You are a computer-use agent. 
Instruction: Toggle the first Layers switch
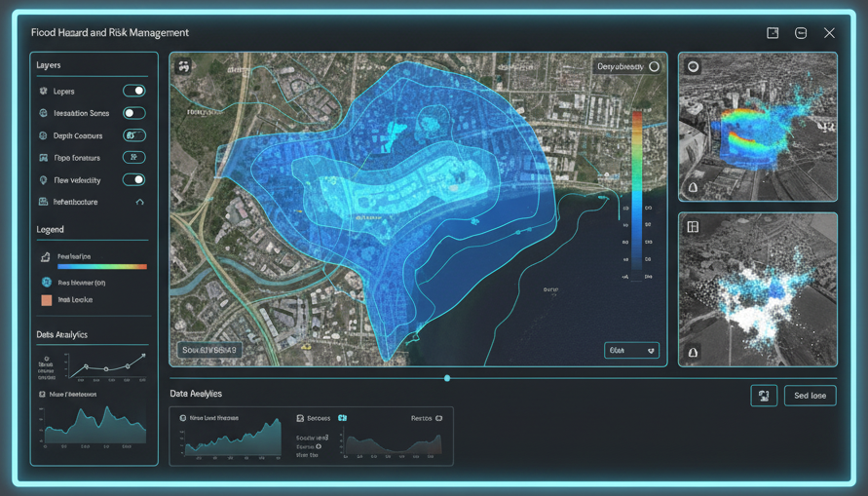pos(134,91)
